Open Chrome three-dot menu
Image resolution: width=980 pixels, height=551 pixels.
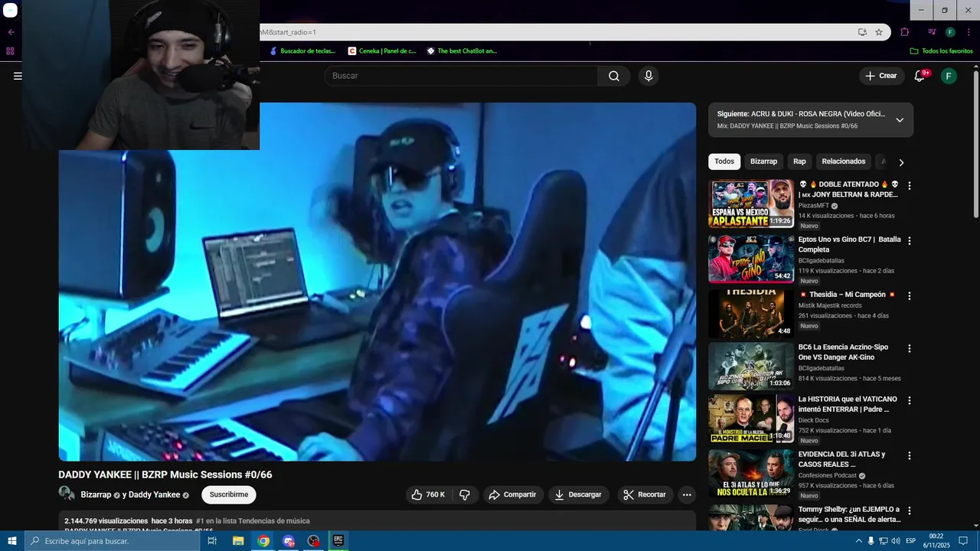969,32
